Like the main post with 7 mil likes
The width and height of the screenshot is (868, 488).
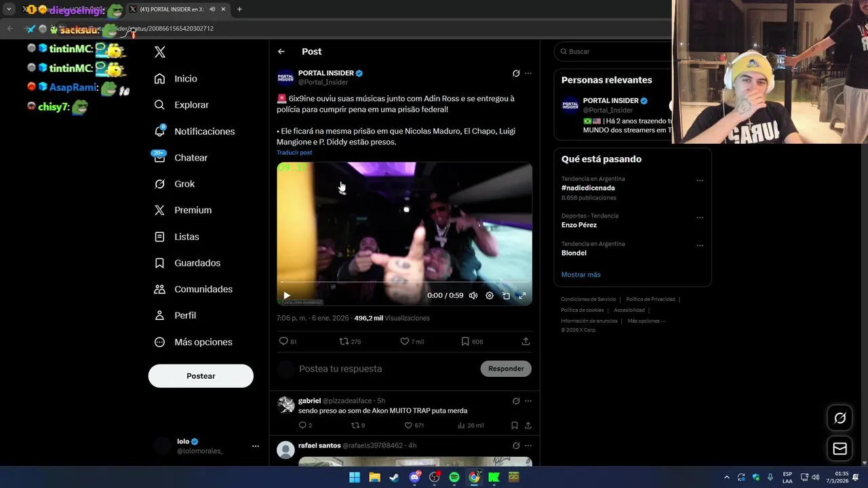[x=412, y=342]
